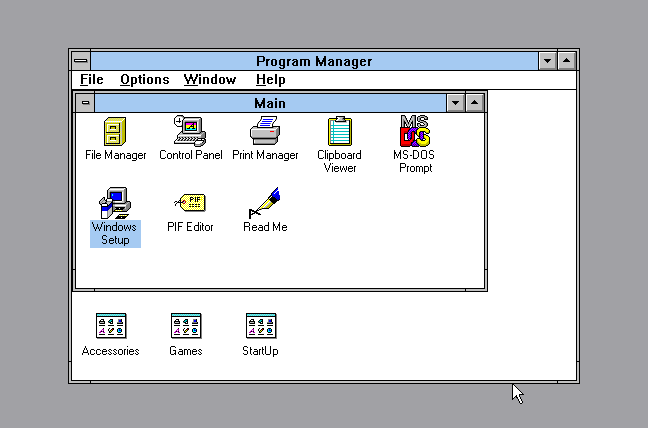Image resolution: width=648 pixels, height=428 pixels.
Task: Open Program Manager's control menu box
Action: [81, 61]
